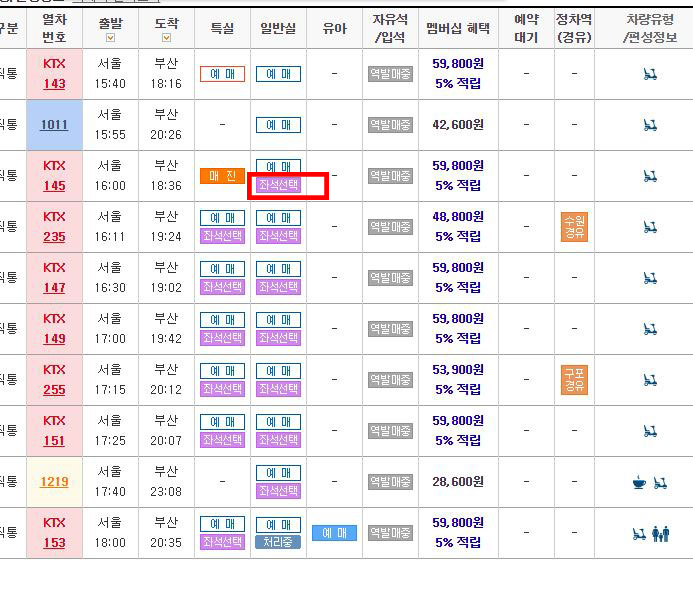The image size is (693, 613).
Task: Select fare 42,600원 for train 1011
Action: pos(458,125)
